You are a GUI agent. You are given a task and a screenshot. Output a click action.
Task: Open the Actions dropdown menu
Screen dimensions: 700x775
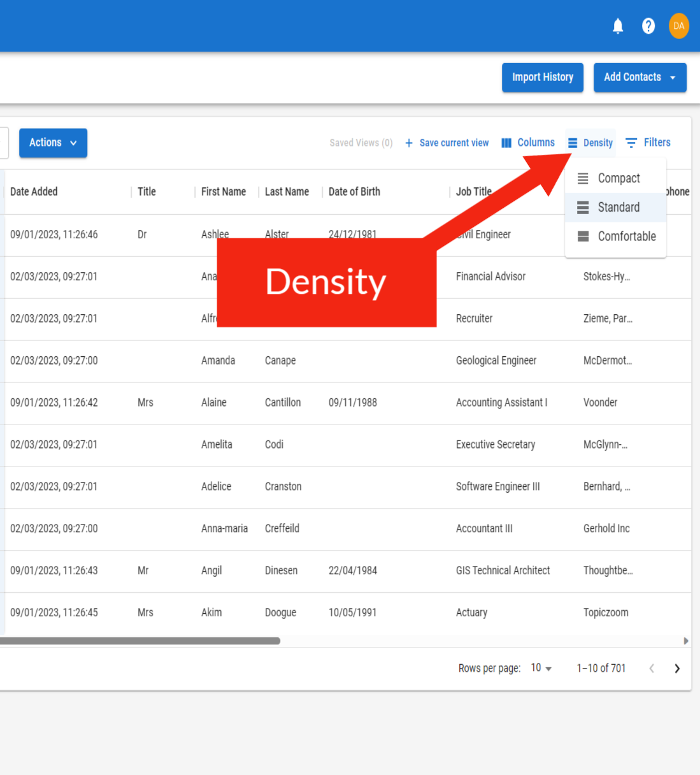point(53,143)
